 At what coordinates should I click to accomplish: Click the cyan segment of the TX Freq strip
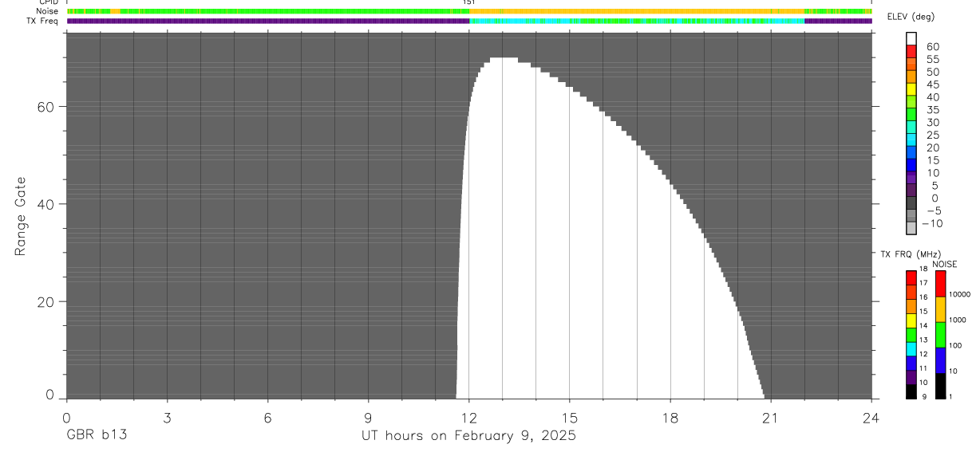pos(637,21)
